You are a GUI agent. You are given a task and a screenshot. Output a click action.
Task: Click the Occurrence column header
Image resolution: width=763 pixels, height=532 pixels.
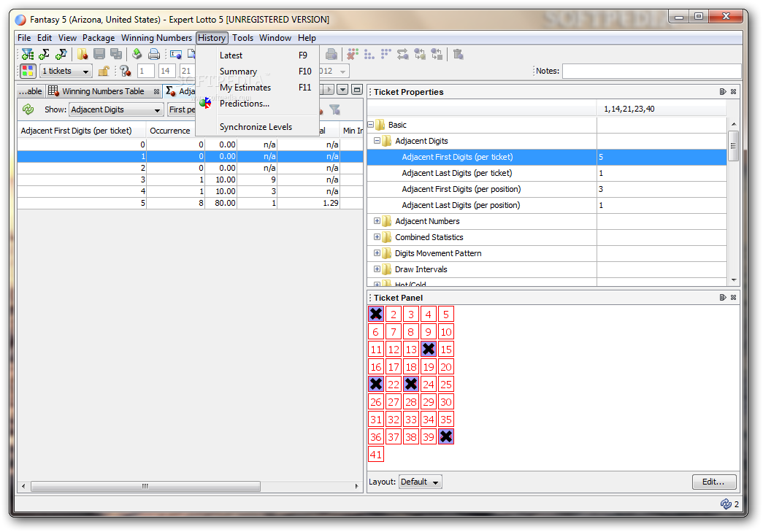170,131
